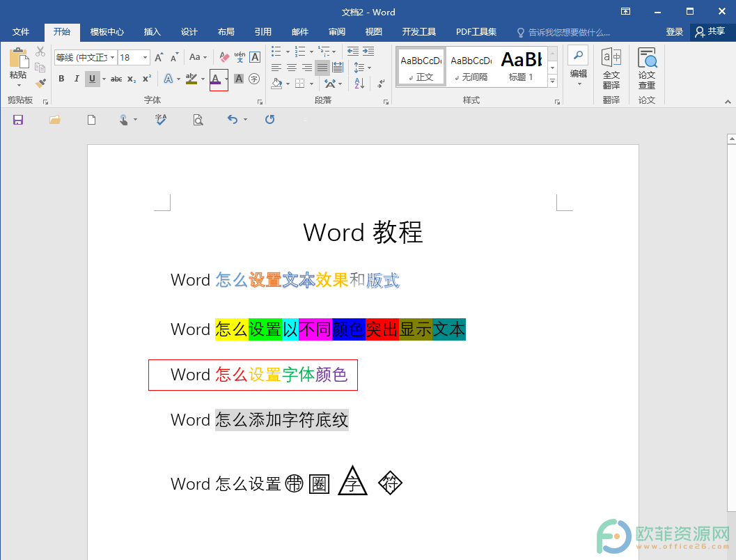Open the Change Case Aa dropdown
This screenshot has height=560, width=736.
pos(198,57)
